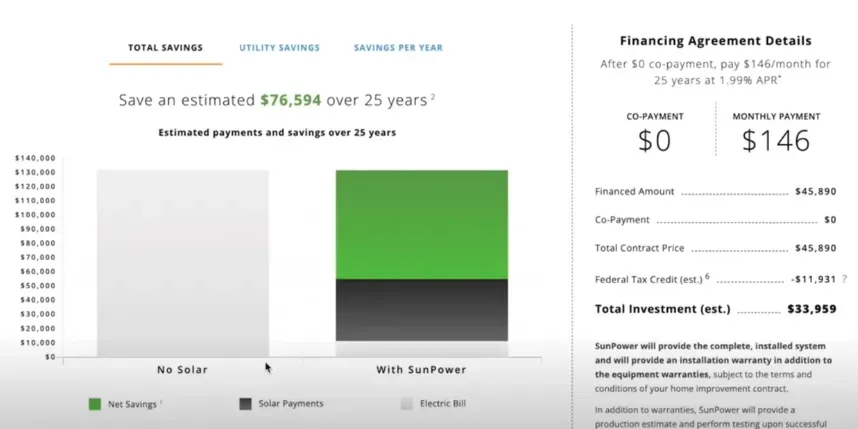Click the With SunPower axis label
The height and width of the screenshot is (429, 858).
point(421,370)
